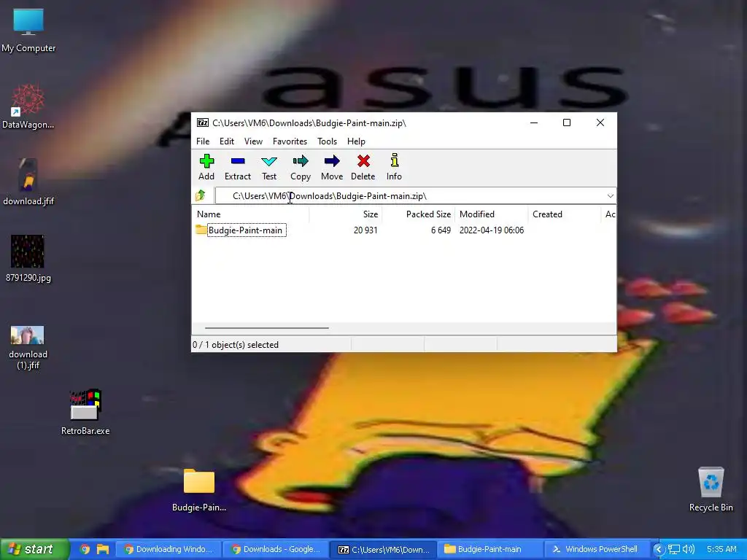
Task: Select the 8791290.jpg desktop file
Action: click(28, 259)
